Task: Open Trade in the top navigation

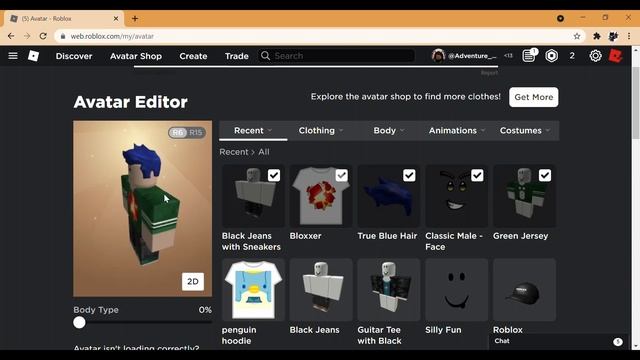Action: coord(237,56)
